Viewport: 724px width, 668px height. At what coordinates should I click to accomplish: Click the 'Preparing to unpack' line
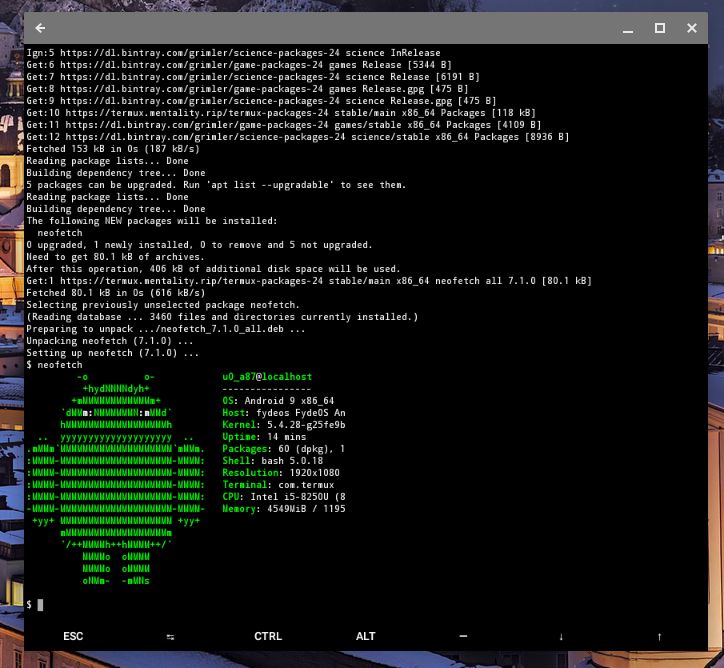click(x=166, y=329)
